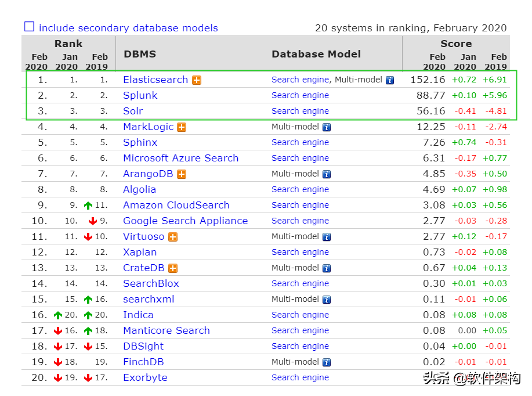The width and height of the screenshot is (532, 396).
Task: Click Search engine link for Microsoft Azure Search
Action: coord(300,158)
